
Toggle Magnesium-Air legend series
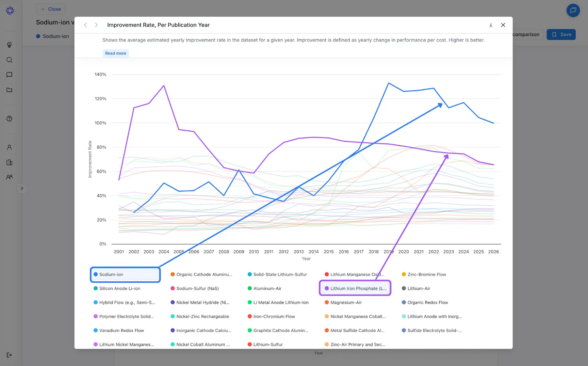pos(343,302)
